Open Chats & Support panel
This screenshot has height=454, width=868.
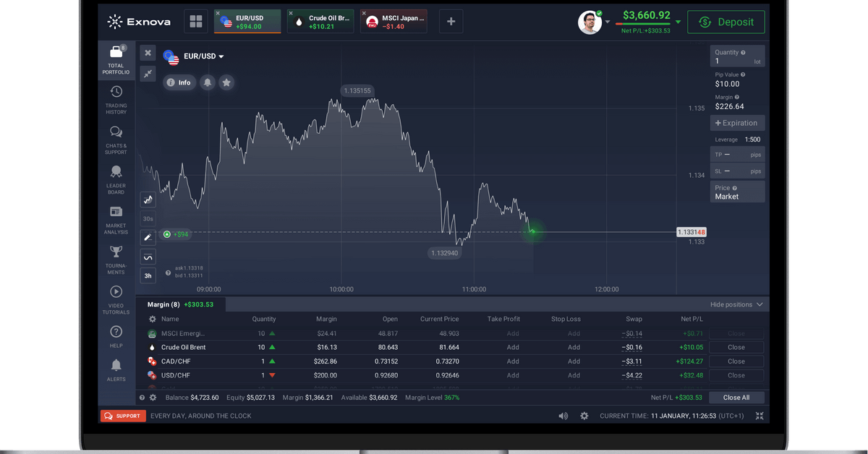pos(116,138)
